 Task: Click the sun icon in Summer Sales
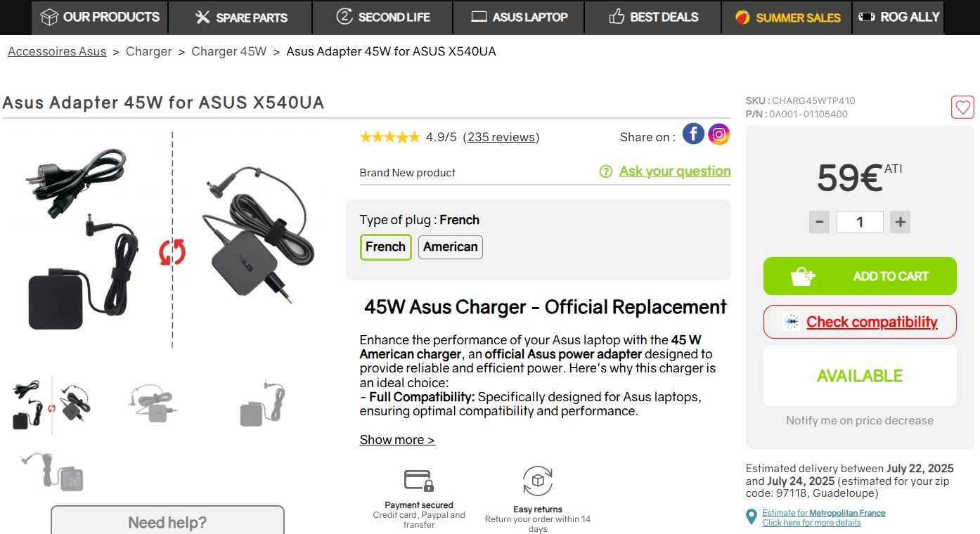742,18
